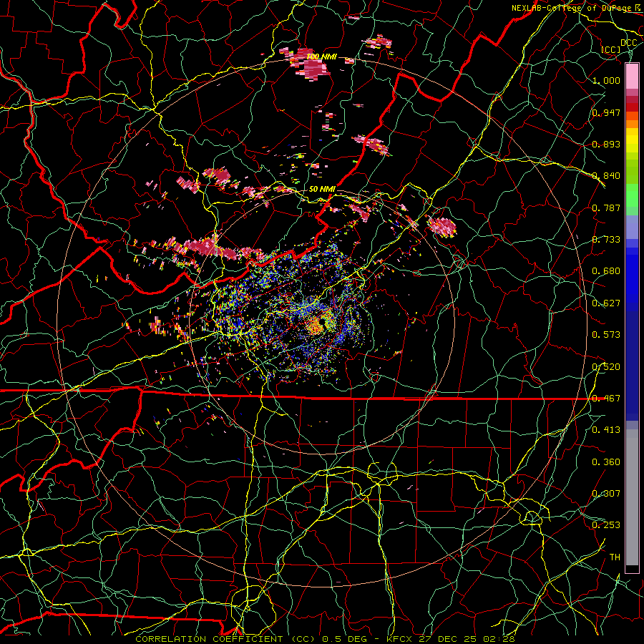Select the 0.520 legend value
This screenshot has width=644, height=644.
pos(606,367)
